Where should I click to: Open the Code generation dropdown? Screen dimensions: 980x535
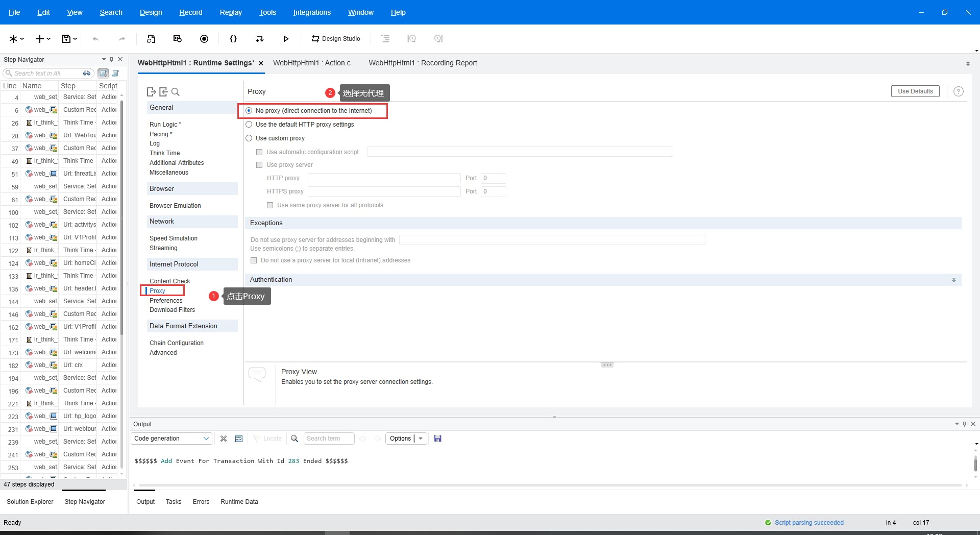171,439
